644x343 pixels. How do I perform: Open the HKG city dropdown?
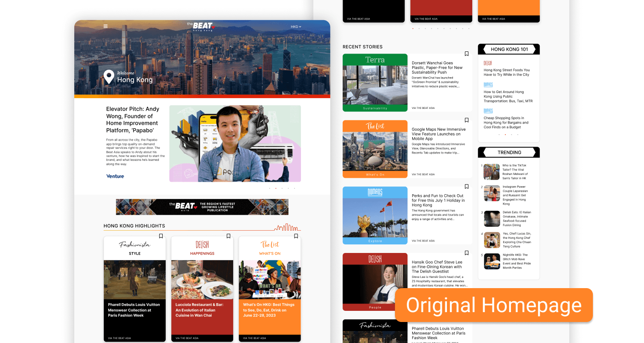click(x=296, y=27)
